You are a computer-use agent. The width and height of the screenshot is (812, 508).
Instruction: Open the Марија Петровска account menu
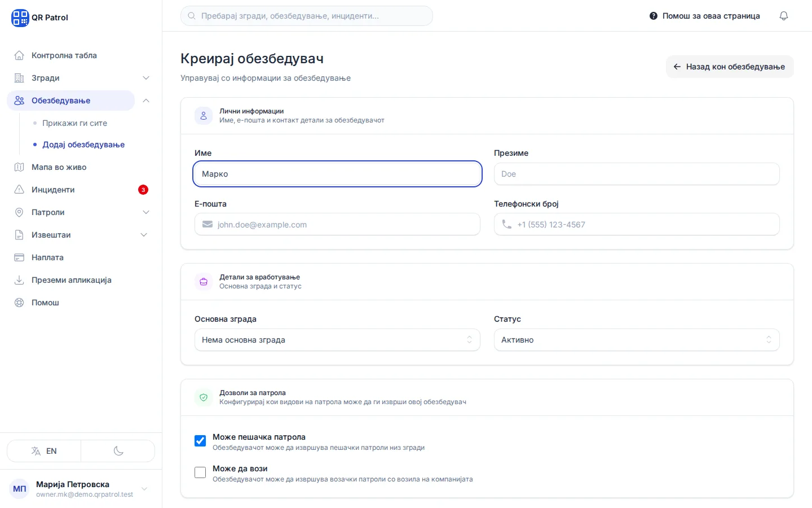pyautogui.click(x=81, y=489)
